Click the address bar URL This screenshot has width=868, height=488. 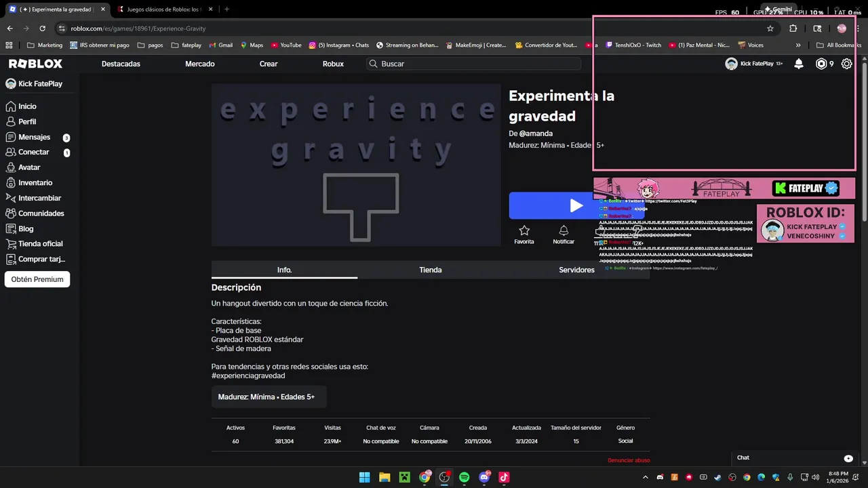(x=138, y=28)
